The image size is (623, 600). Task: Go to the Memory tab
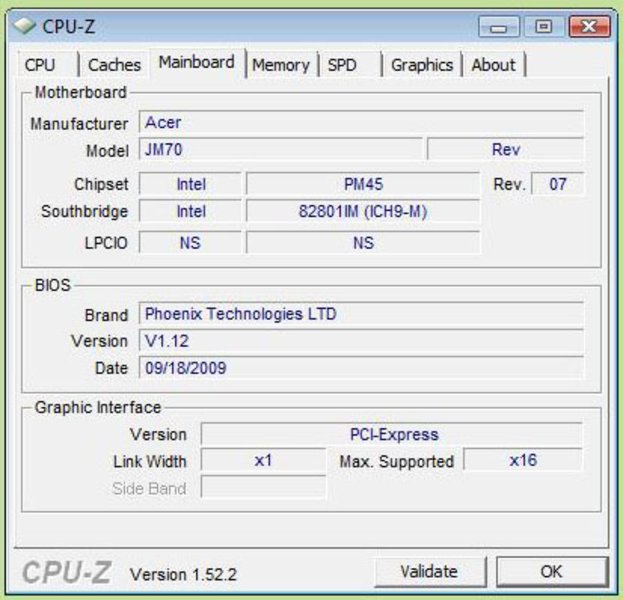point(281,65)
